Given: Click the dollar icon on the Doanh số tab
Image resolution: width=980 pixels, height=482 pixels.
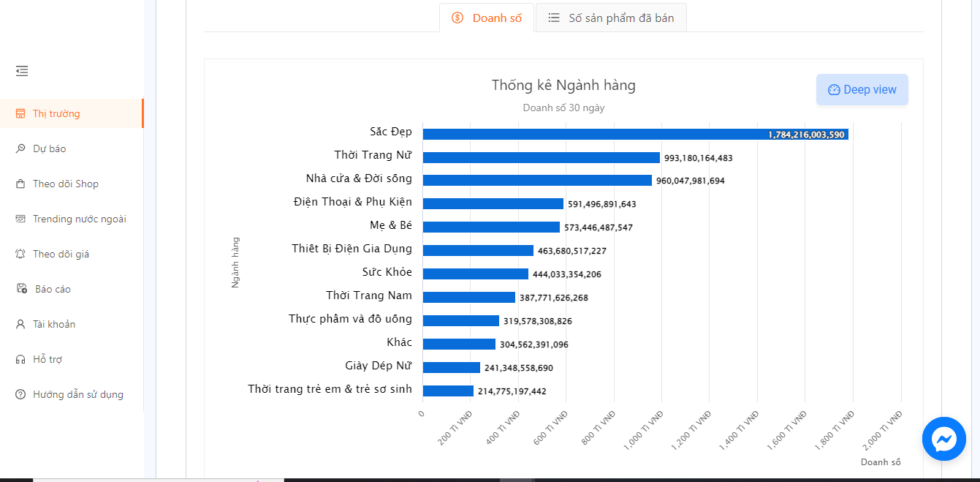Looking at the screenshot, I should [458, 18].
